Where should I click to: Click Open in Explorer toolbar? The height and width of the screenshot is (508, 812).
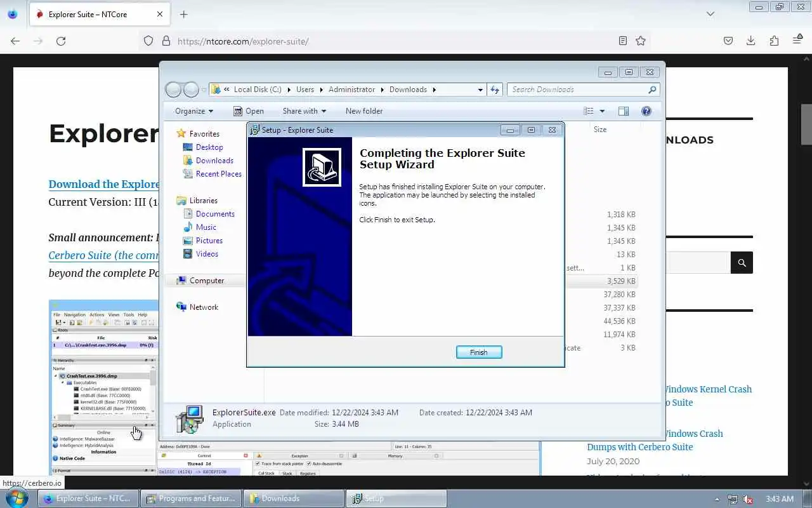click(x=248, y=111)
